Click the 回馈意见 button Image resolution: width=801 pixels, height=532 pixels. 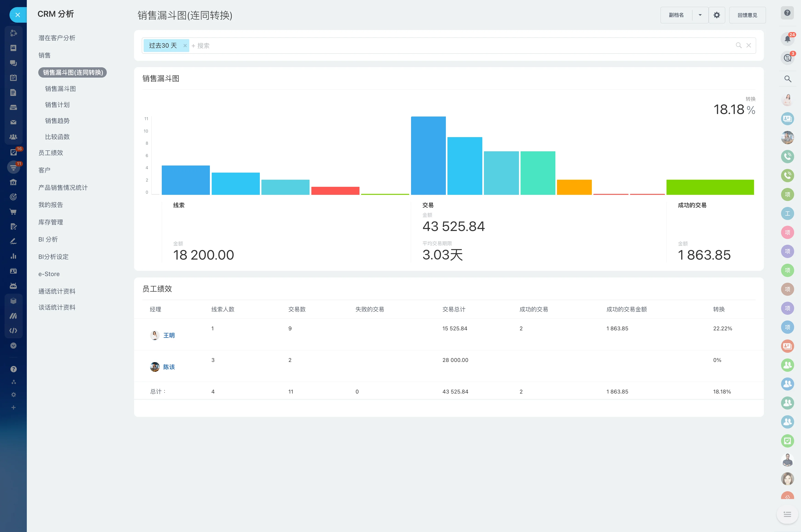click(747, 15)
